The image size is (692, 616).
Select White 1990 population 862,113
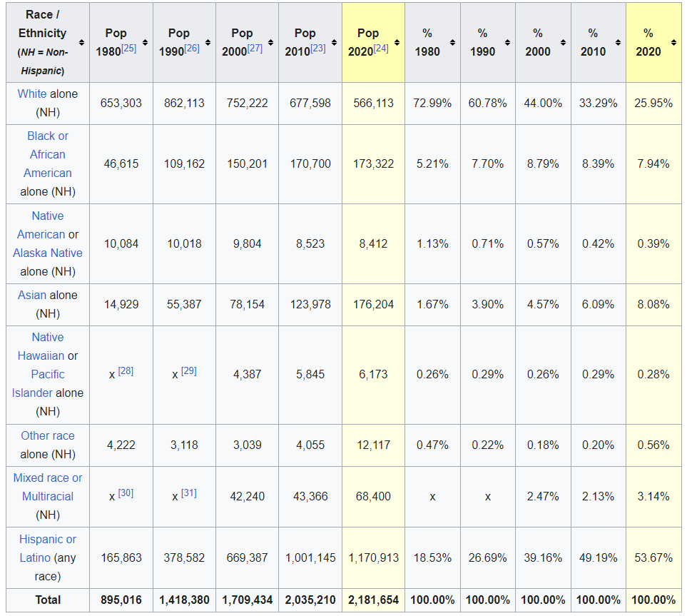point(185,103)
